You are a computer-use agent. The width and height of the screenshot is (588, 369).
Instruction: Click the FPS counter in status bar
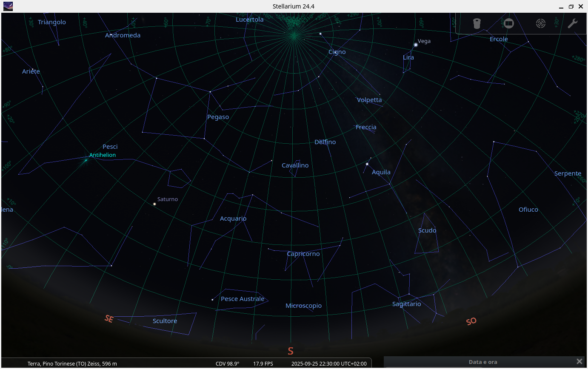[x=263, y=363]
